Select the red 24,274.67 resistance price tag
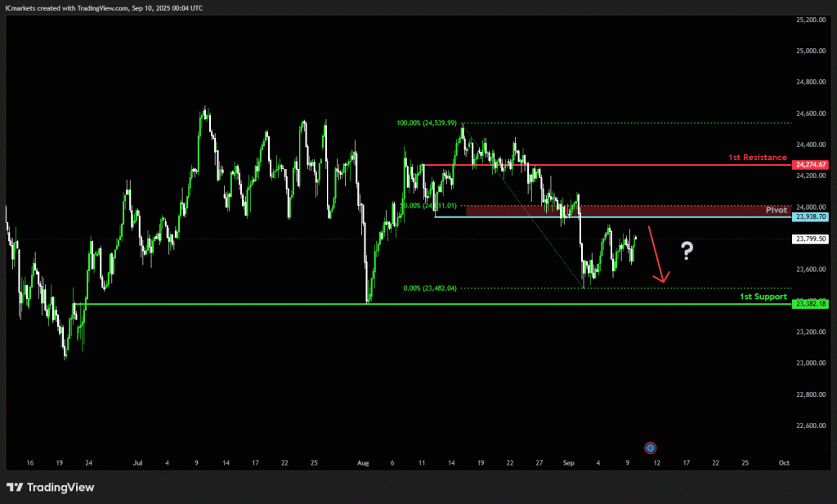837x504 pixels. [x=810, y=165]
